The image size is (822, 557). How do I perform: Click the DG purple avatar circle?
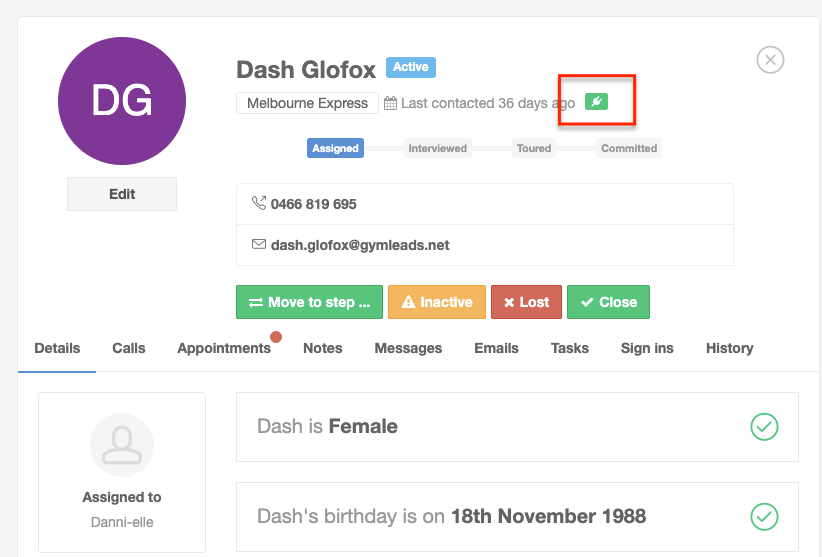(122, 101)
